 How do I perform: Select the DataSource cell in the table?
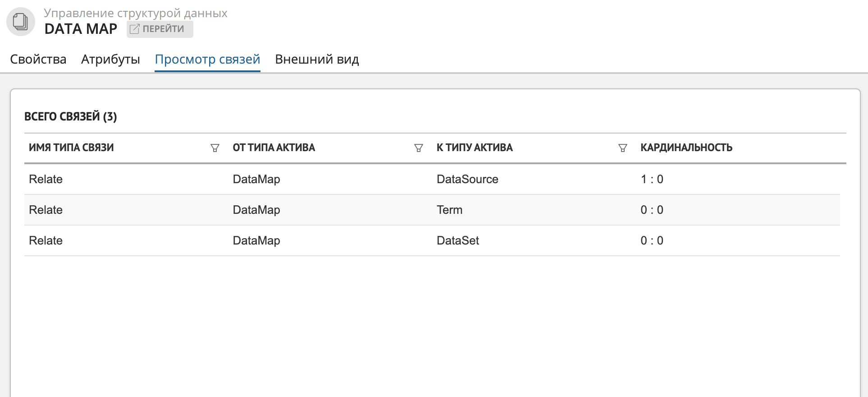click(467, 179)
